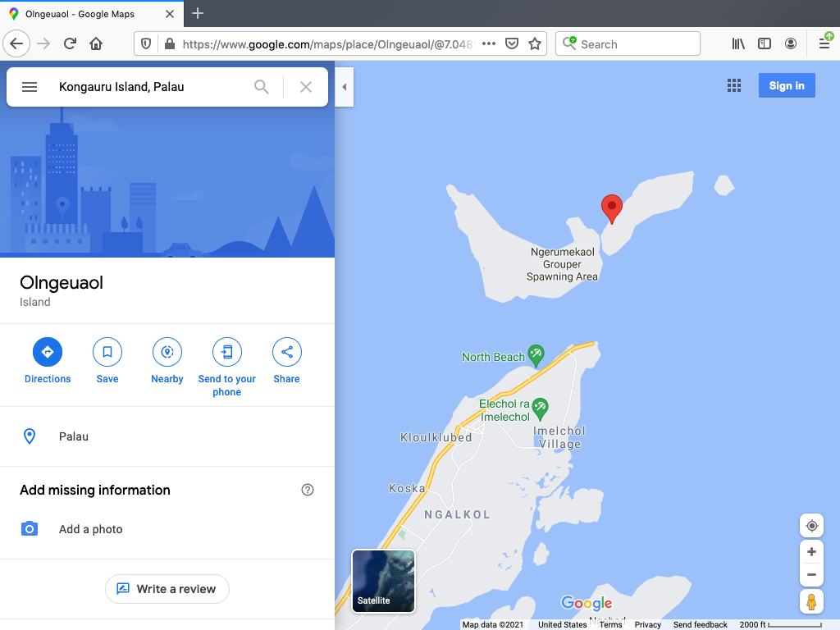Clear the search box text
Viewport: 840px width, 630px height.
(306, 87)
